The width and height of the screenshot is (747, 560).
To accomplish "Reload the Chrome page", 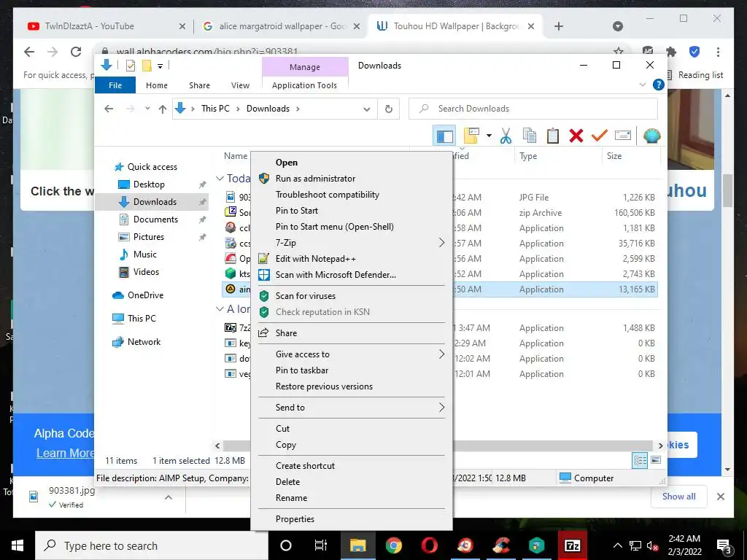I will pos(76,52).
